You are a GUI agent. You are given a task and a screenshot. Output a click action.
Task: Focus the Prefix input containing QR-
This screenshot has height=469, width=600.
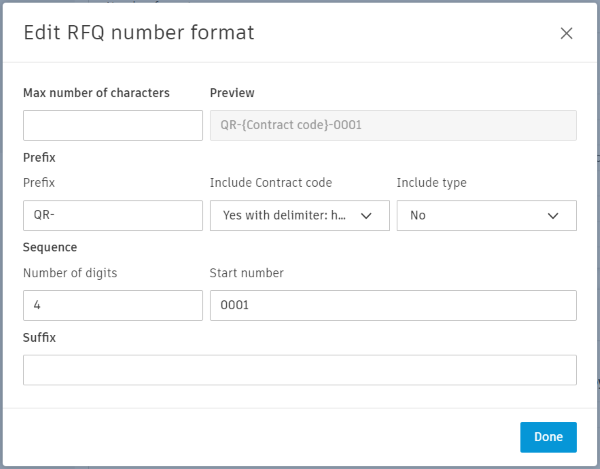click(113, 215)
